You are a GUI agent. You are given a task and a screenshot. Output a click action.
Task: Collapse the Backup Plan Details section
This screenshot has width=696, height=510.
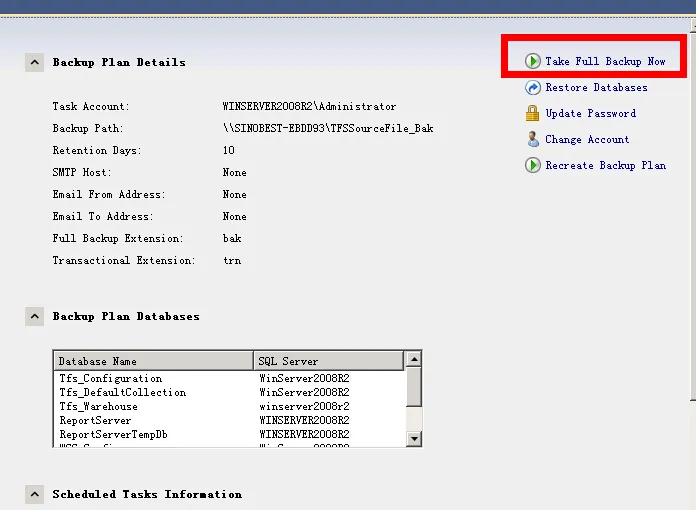click(x=34, y=62)
